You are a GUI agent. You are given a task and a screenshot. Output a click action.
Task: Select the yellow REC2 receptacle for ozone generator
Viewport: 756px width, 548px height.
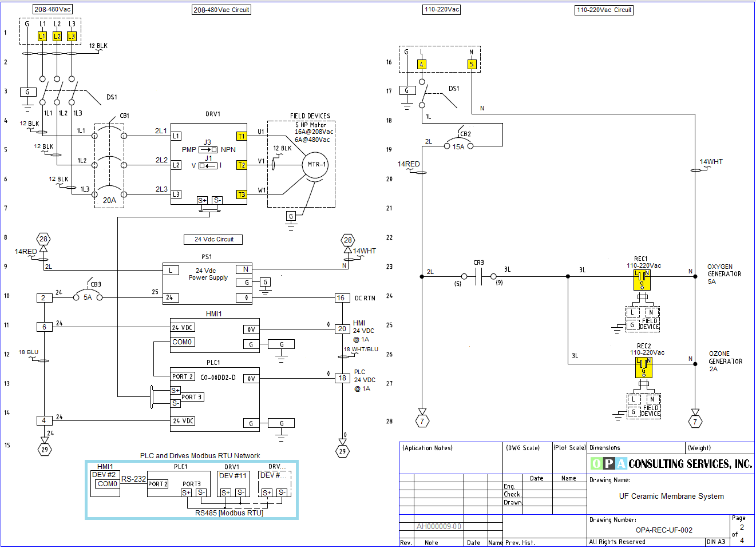(x=644, y=367)
